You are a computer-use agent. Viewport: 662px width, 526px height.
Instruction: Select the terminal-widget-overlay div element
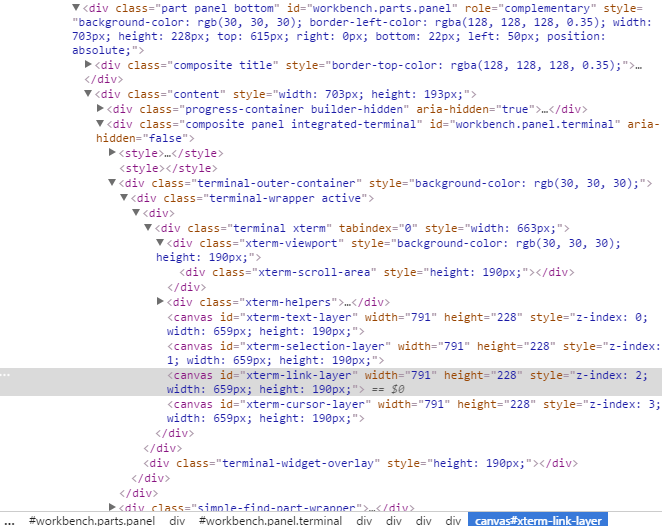pyautogui.click(x=361, y=463)
